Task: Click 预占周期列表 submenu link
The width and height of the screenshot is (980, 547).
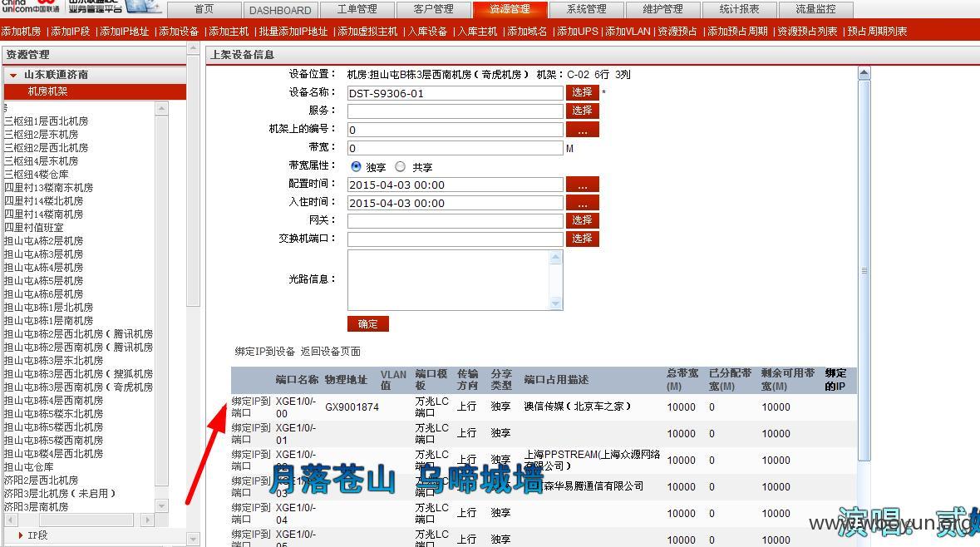Action: pos(878,32)
